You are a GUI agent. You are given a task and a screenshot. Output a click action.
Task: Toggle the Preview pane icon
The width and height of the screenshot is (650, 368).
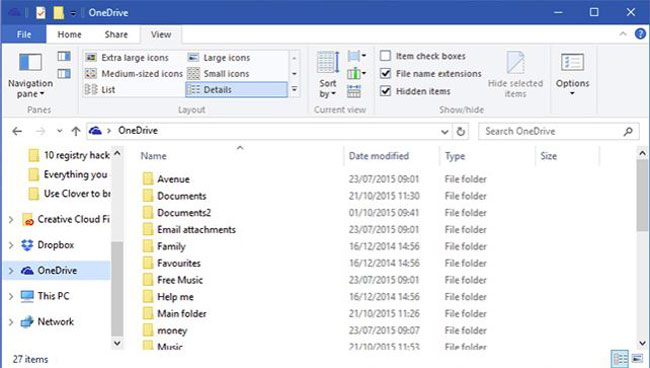click(64, 56)
